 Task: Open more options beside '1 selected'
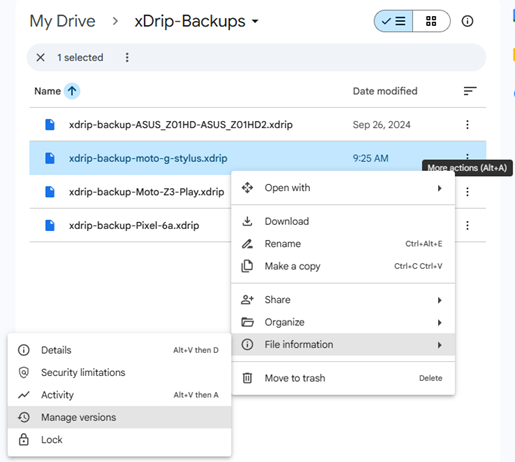(127, 58)
